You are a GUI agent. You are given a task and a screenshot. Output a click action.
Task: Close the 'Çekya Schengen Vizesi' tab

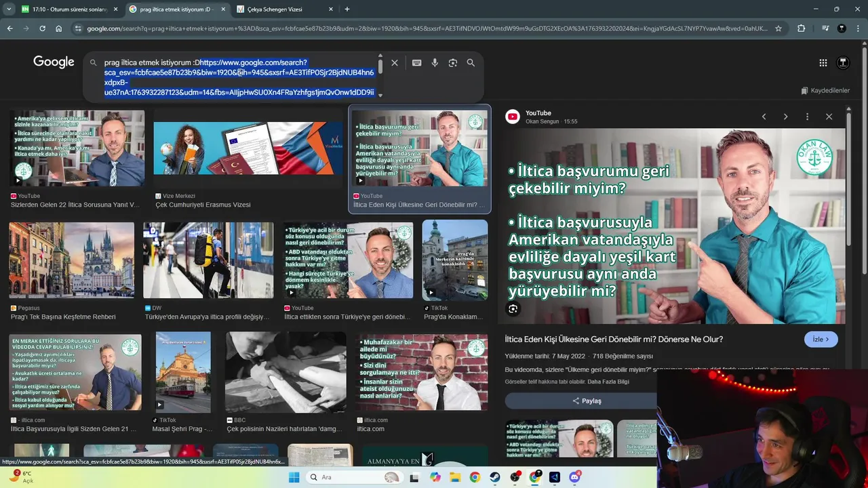(331, 9)
